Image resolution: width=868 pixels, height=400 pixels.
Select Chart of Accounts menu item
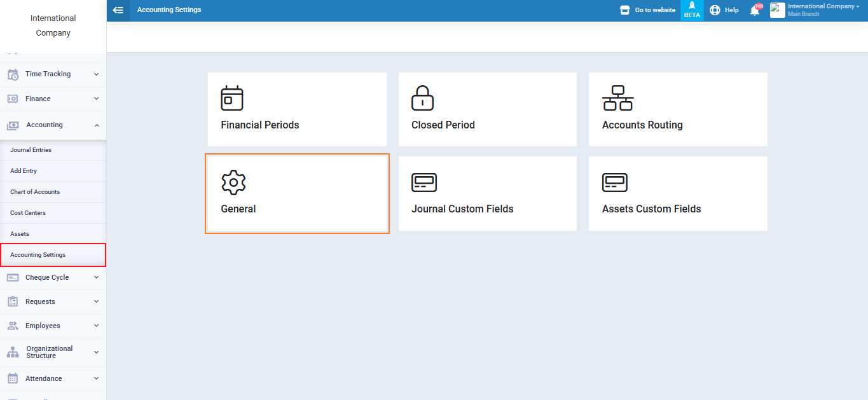[35, 192]
